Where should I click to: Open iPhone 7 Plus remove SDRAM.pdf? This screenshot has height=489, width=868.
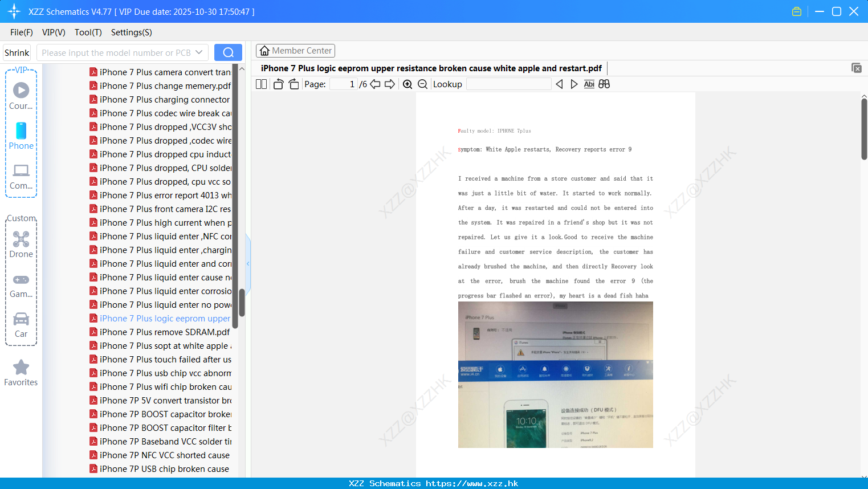tap(160, 332)
